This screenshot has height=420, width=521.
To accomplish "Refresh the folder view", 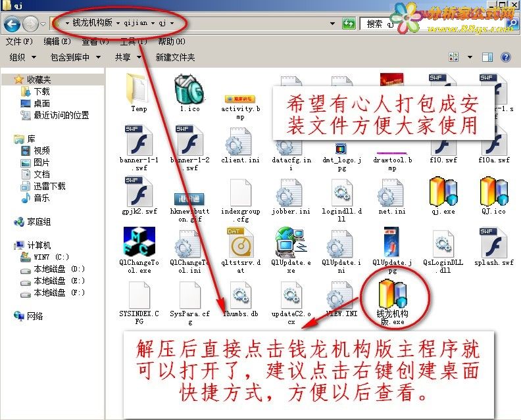I will point(349,24).
